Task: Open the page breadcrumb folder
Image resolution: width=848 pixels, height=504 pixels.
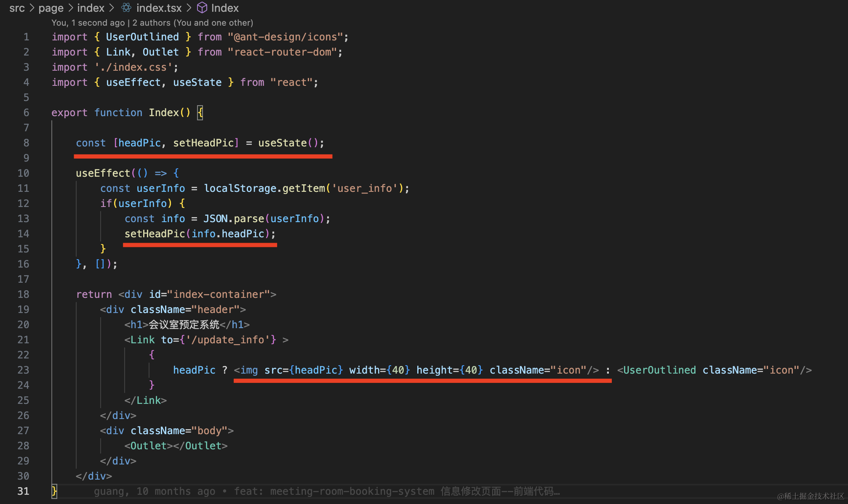Action: coord(51,8)
